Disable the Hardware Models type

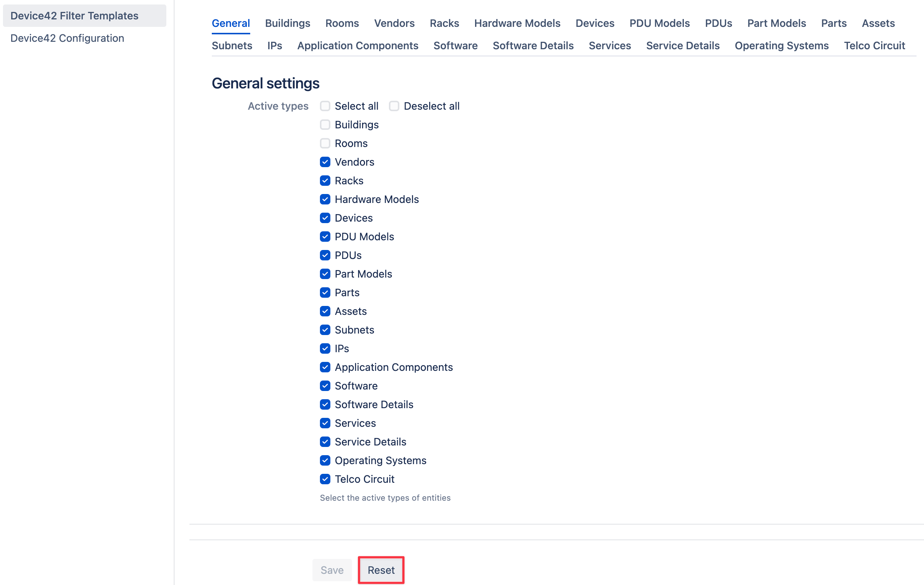coord(325,199)
